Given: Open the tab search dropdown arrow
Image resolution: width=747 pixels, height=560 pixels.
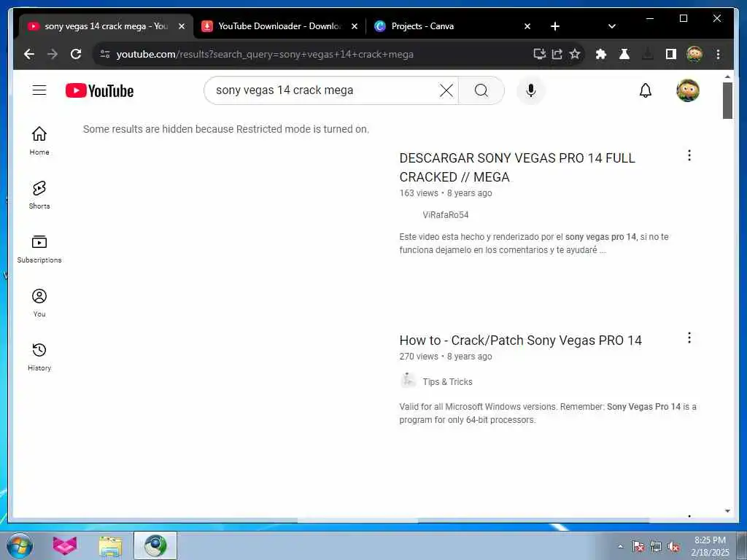Looking at the screenshot, I should pos(612,26).
